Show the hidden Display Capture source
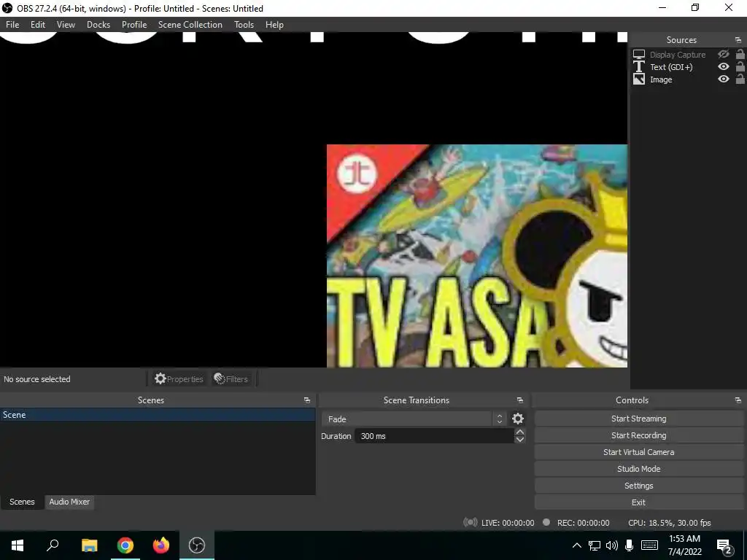This screenshot has height=560, width=747. 723,54
